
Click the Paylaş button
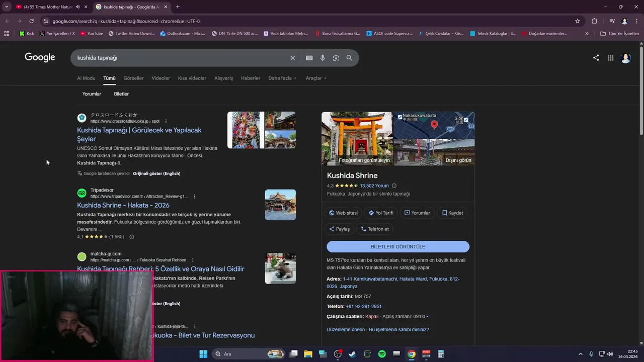tap(339, 229)
